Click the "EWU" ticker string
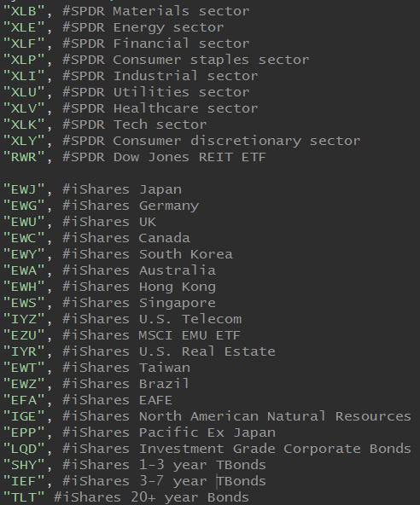The height and width of the screenshot is (505, 420). click(x=24, y=222)
